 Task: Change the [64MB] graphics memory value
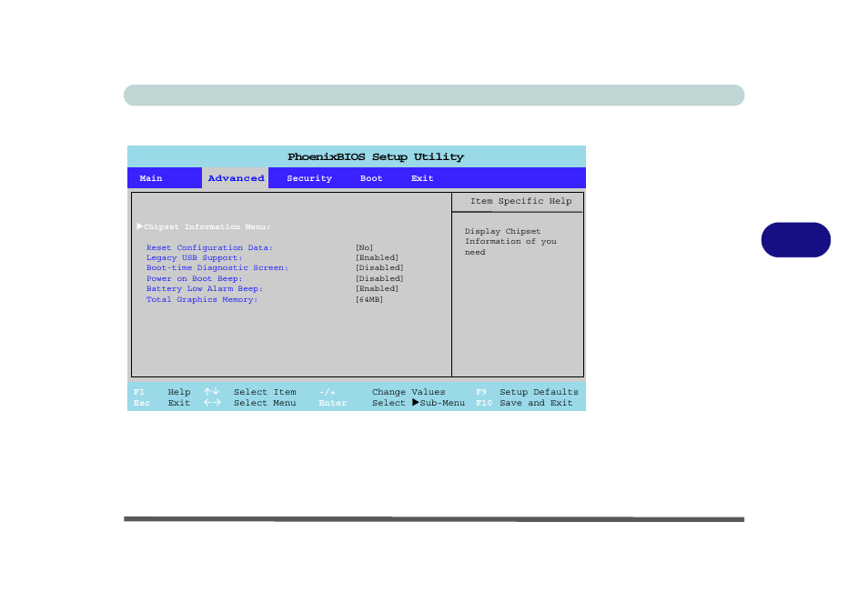coord(369,300)
